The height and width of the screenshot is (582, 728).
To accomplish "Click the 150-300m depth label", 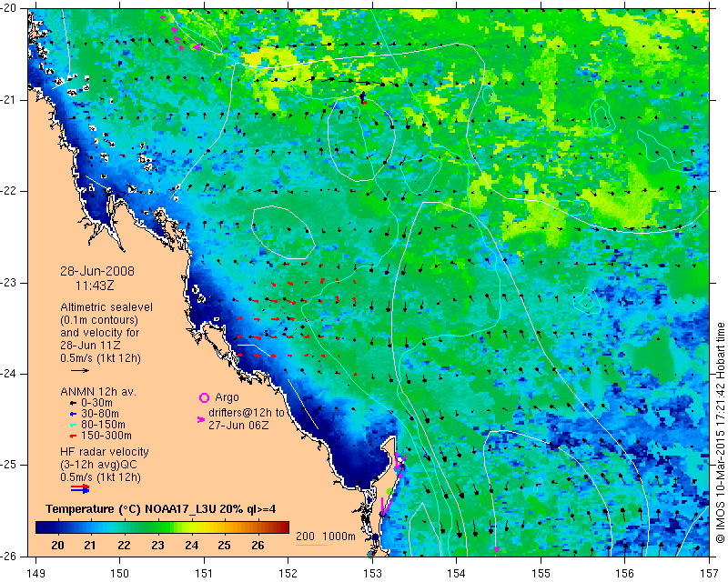I will point(106,436).
